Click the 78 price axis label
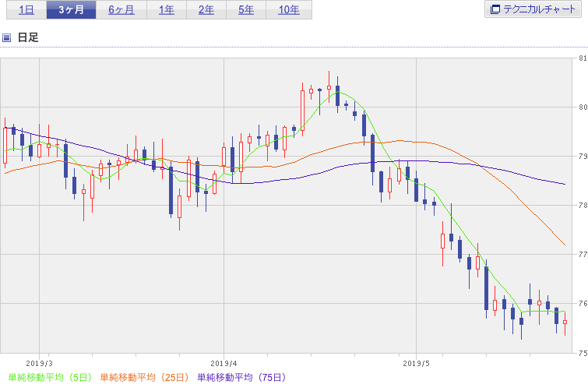 (583, 205)
